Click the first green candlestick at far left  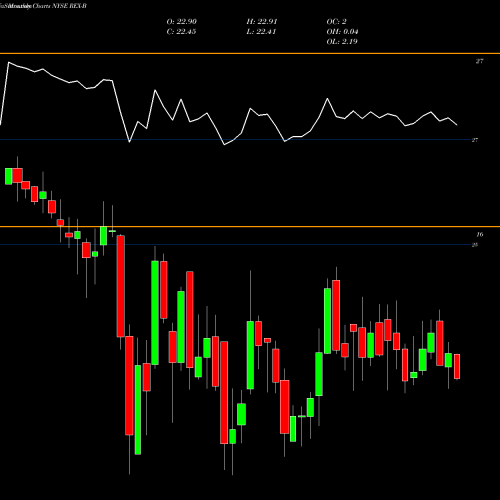(x=9, y=176)
